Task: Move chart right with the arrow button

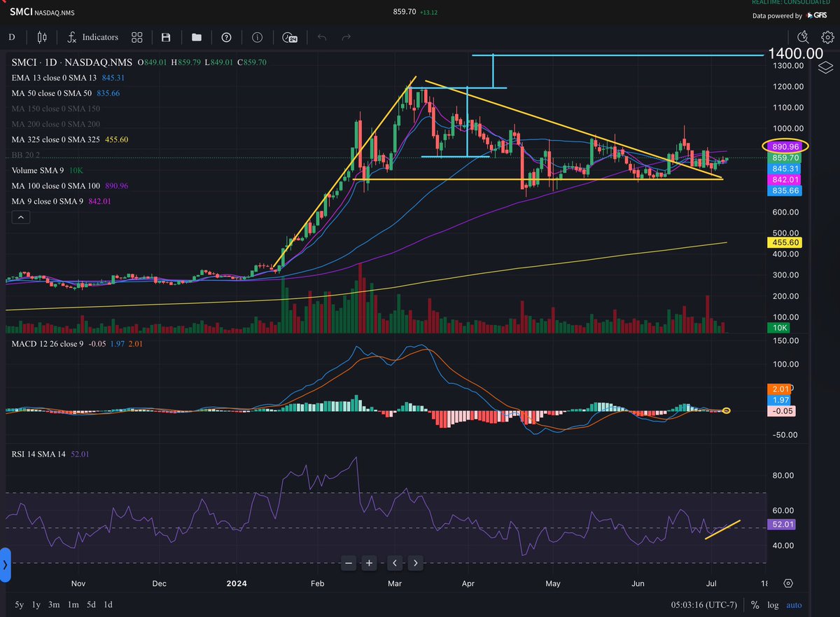Action: coord(416,562)
